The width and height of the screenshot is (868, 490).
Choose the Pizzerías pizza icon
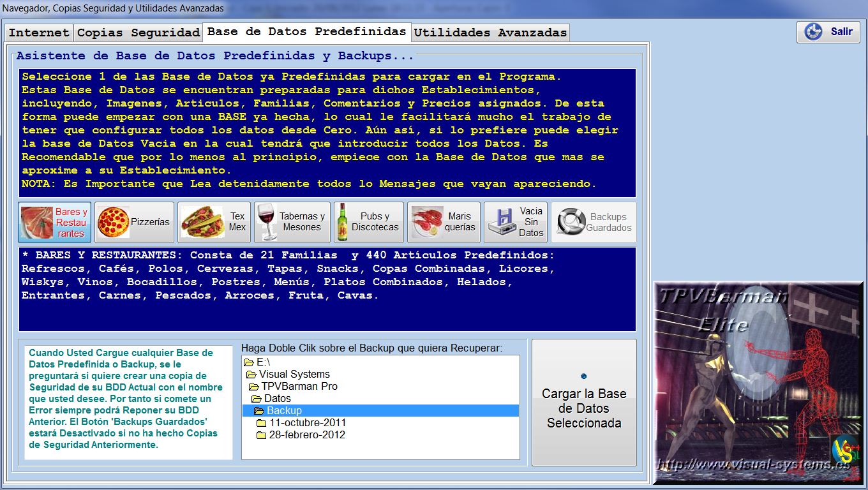click(114, 222)
